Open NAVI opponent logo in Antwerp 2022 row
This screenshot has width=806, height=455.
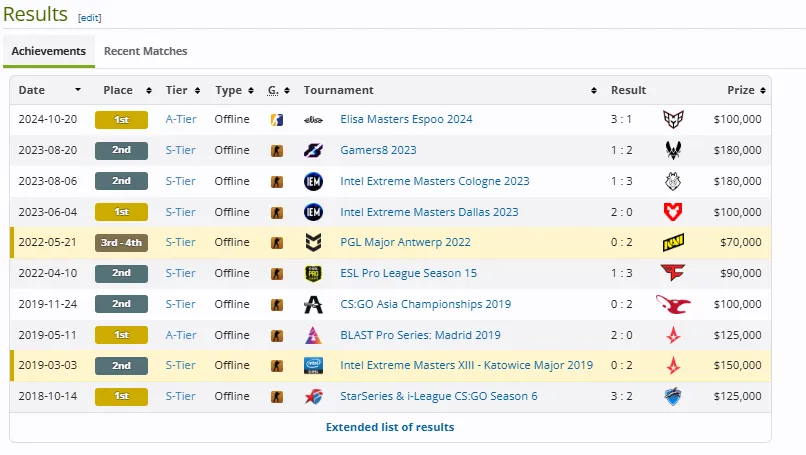coord(673,242)
